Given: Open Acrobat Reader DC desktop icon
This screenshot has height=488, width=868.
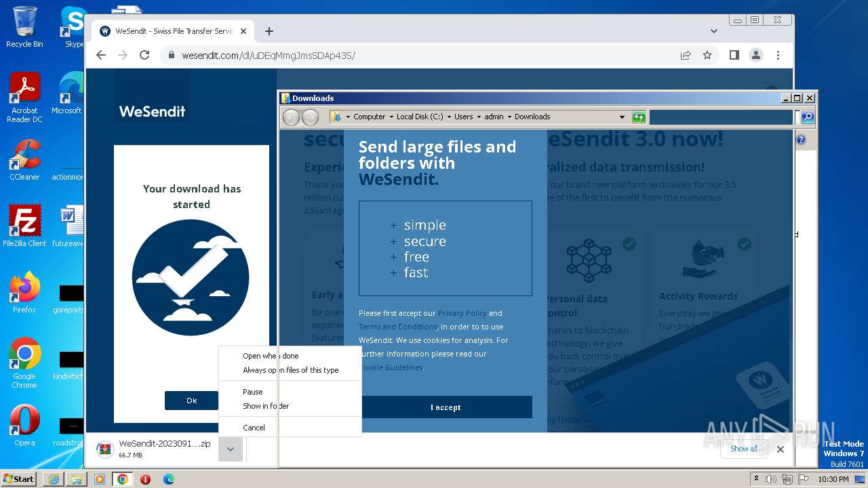Looking at the screenshot, I should (x=24, y=98).
